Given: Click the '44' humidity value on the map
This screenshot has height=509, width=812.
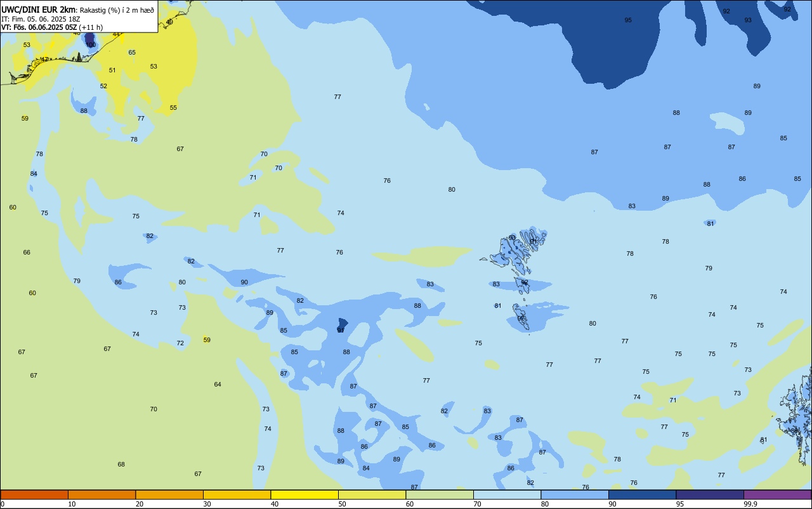Looking at the screenshot, I should pyautogui.click(x=116, y=34).
